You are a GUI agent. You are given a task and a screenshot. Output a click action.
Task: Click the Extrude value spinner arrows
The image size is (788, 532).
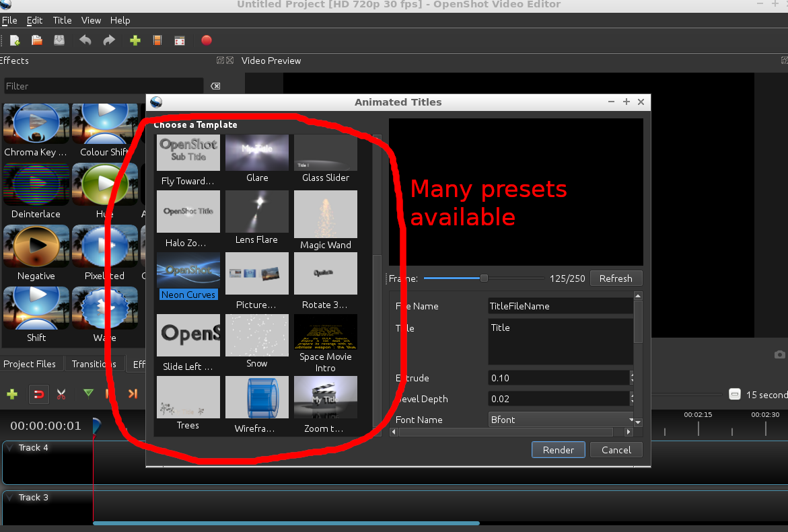pos(632,378)
